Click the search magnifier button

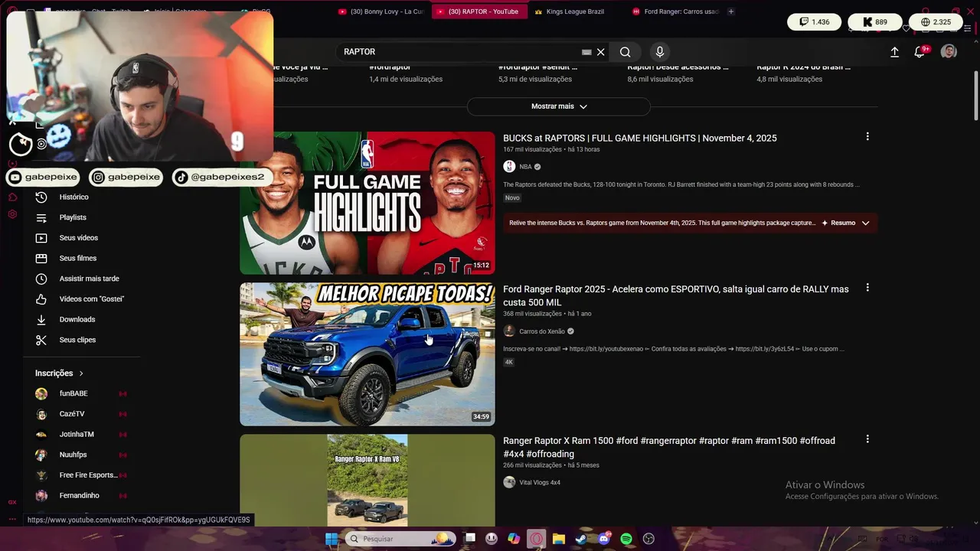tap(626, 52)
